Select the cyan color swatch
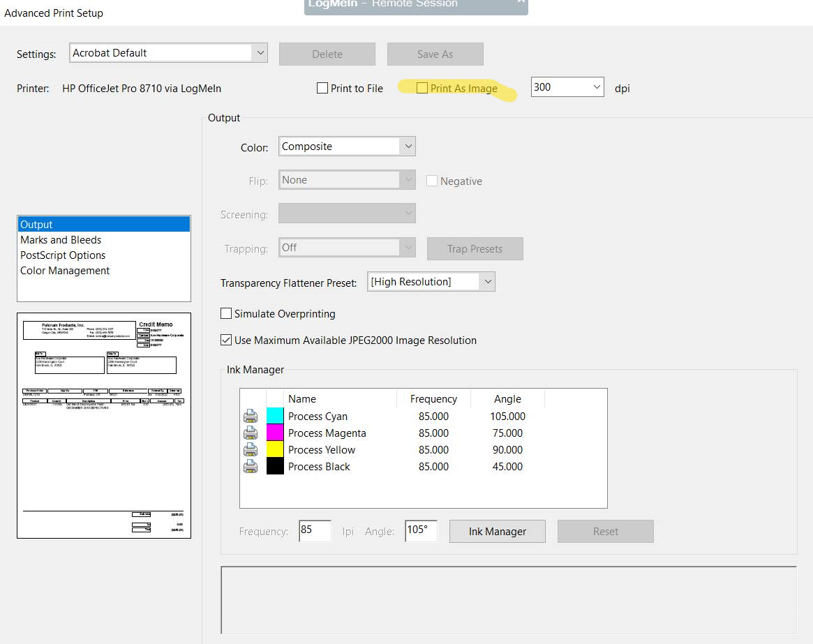Viewport: 813px width, 644px height. tap(275, 416)
